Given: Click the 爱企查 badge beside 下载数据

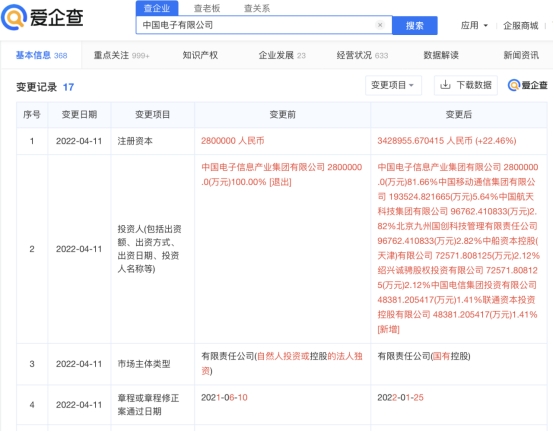Looking at the screenshot, I should pyautogui.click(x=528, y=85).
